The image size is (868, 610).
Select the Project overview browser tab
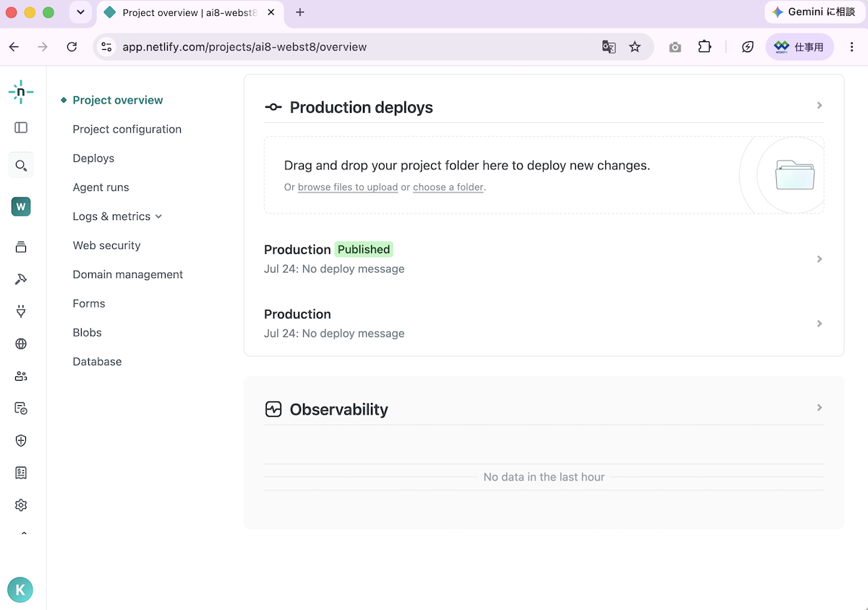tap(190, 12)
